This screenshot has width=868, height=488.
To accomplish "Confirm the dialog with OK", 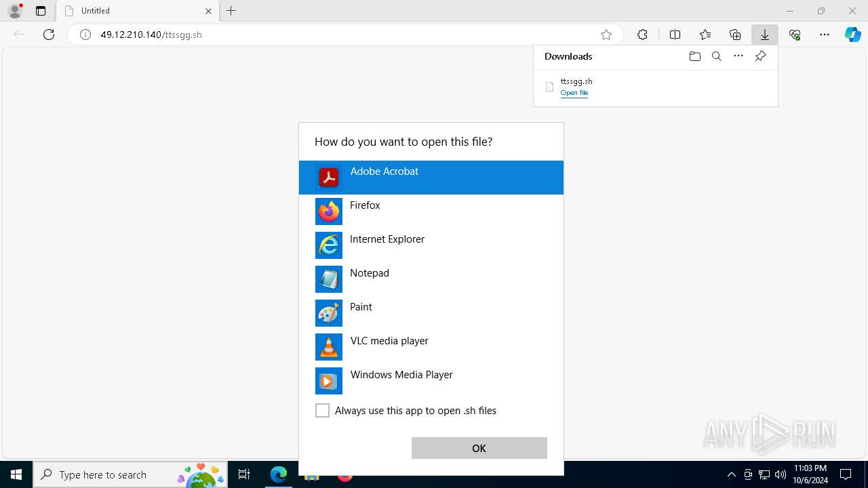I will (x=479, y=448).
